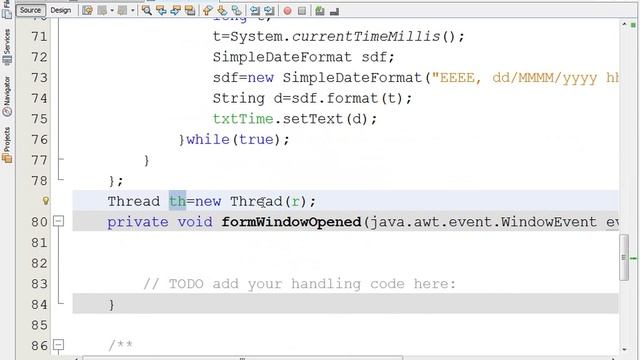Click the Back navigation toolbar icon
This screenshot has height=360, width=640.
pyautogui.click(x=102, y=11)
